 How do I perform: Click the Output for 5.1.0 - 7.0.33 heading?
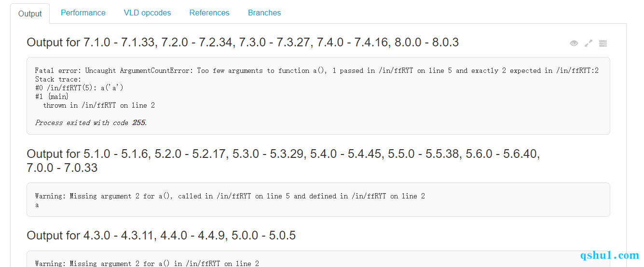[x=283, y=161]
